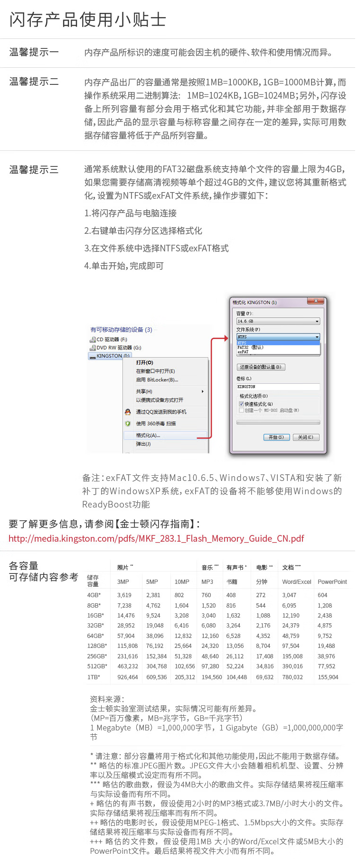358x868 pixels.
Task: Click step 4.单击开始,完成即可
Action: point(124,266)
